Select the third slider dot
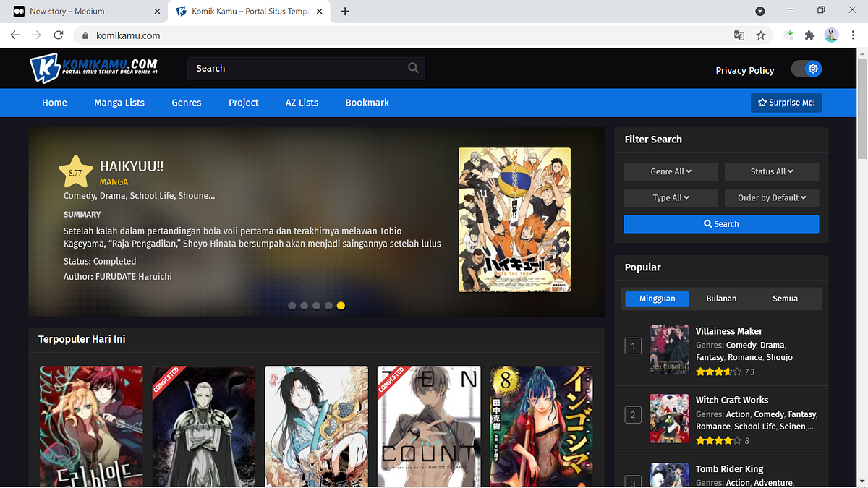 (316, 306)
